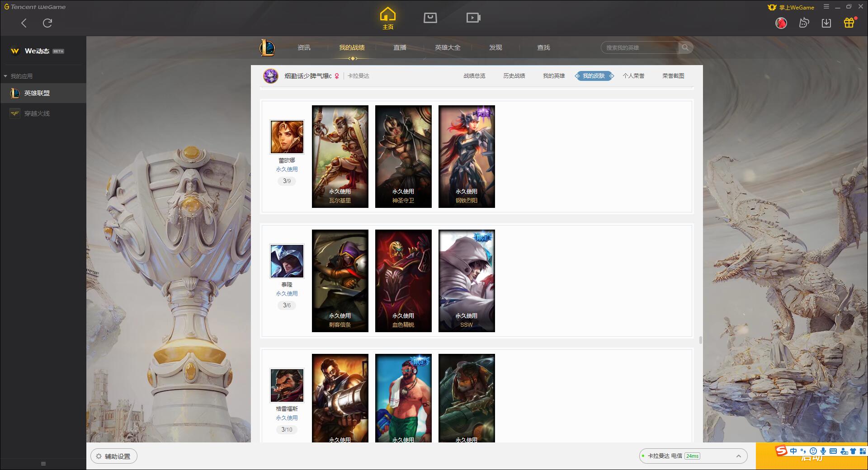Click the input method soft keyboard icon
This screenshot has height=470, width=868.
[x=833, y=451]
